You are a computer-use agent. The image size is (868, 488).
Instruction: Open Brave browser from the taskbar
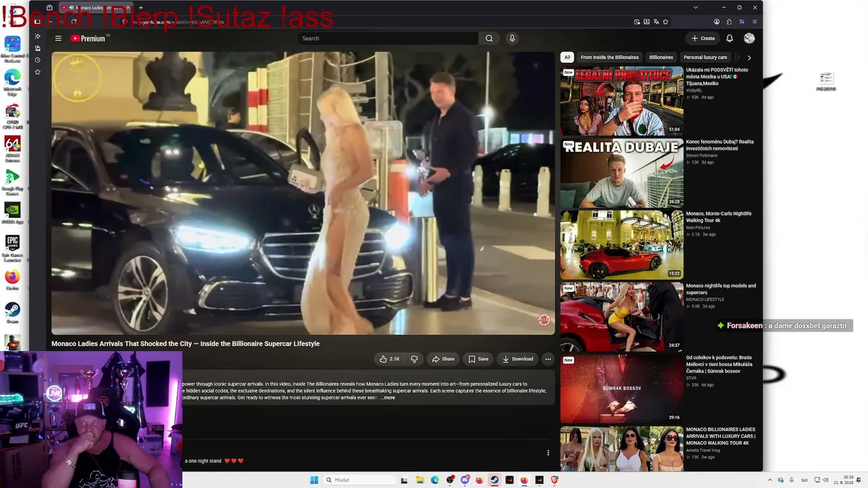[x=554, y=480]
